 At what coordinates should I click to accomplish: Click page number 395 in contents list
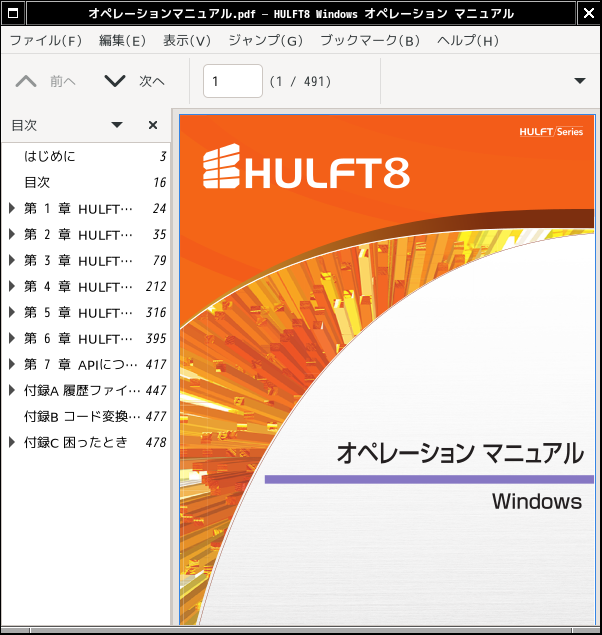pos(156,338)
